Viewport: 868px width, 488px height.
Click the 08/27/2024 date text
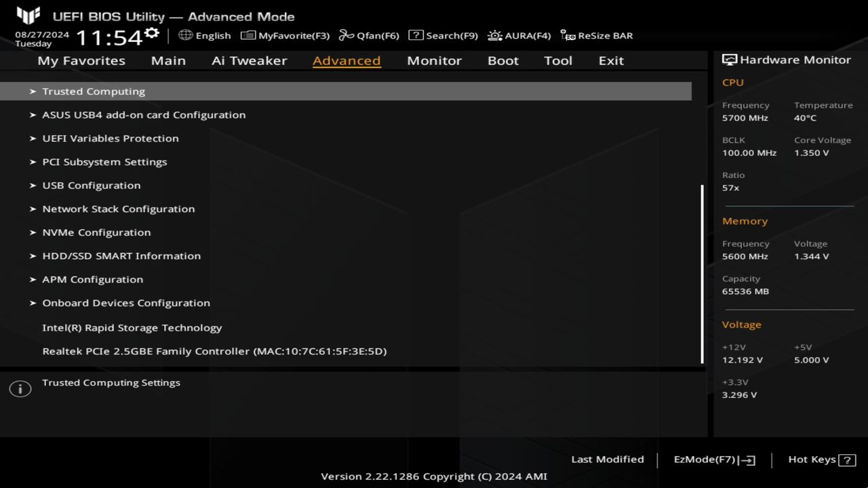coord(42,34)
